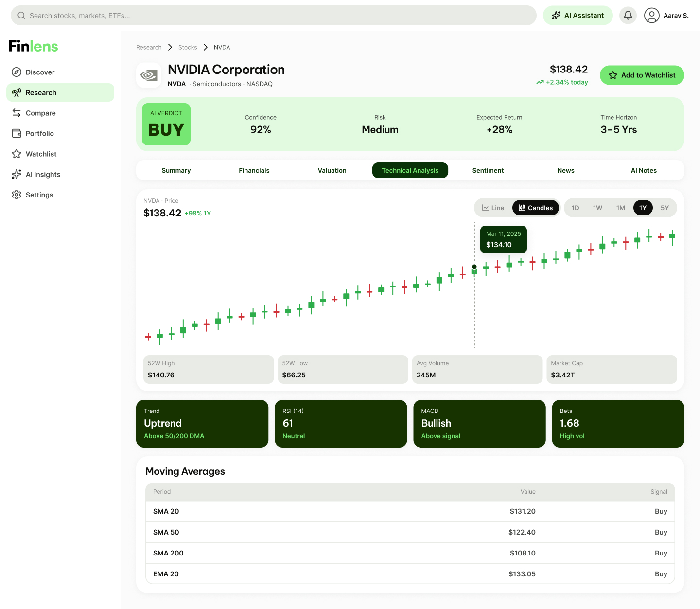Open the AI Assistant

578,16
